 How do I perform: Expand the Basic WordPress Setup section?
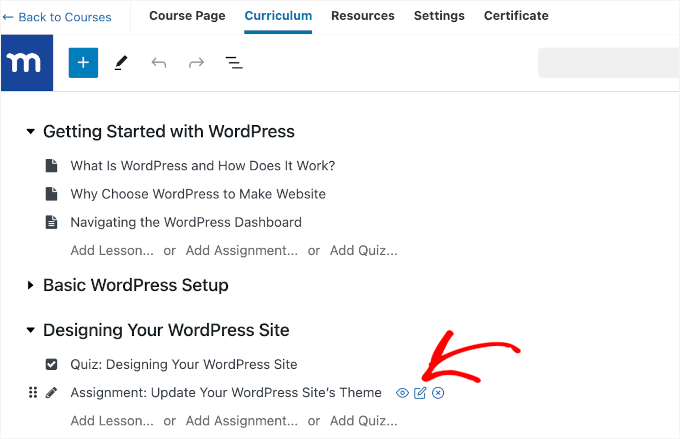pyautogui.click(x=31, y=286)
